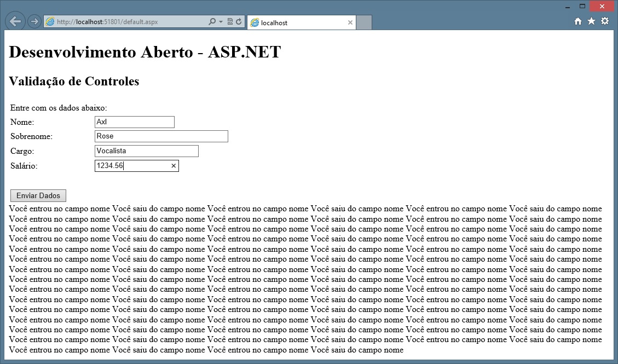The height and width of the screenshot is (364, 618).
Task: Maximize the browser window
Action: [x=582, y=7]
